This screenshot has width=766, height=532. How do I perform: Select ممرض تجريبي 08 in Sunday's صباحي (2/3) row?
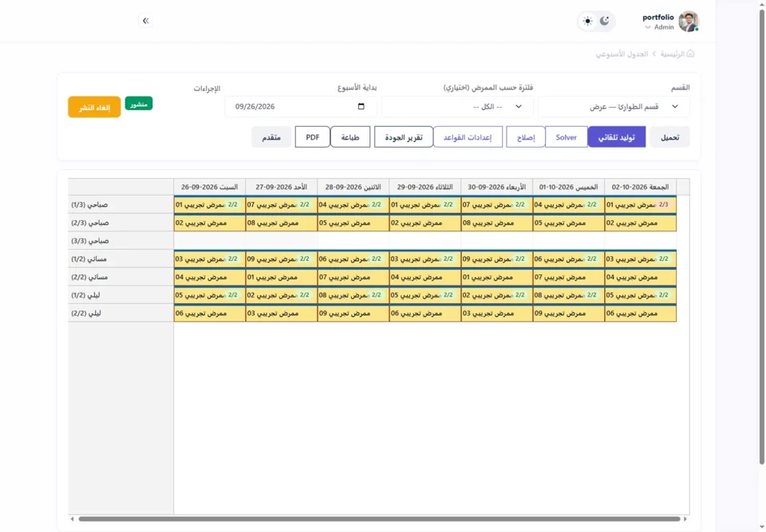click(282, 223)
